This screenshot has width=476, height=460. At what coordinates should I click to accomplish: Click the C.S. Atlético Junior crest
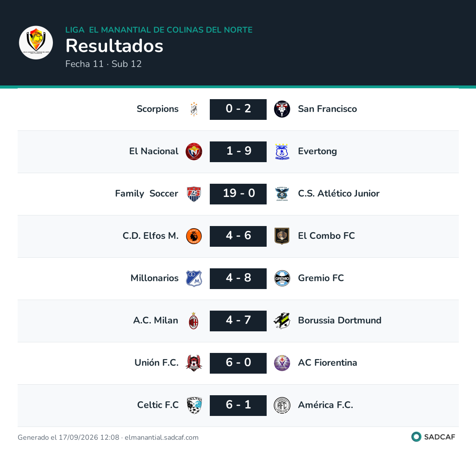tap(282, 194)
